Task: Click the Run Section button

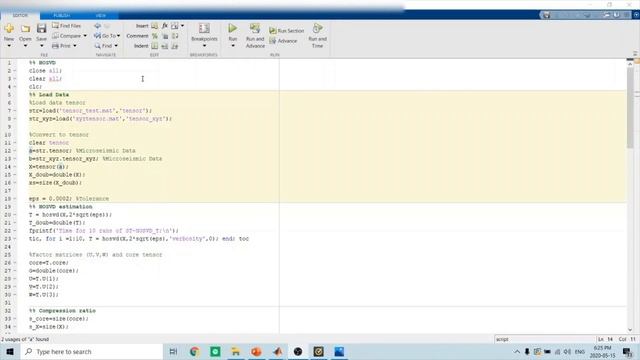Action: pos(287,31)
